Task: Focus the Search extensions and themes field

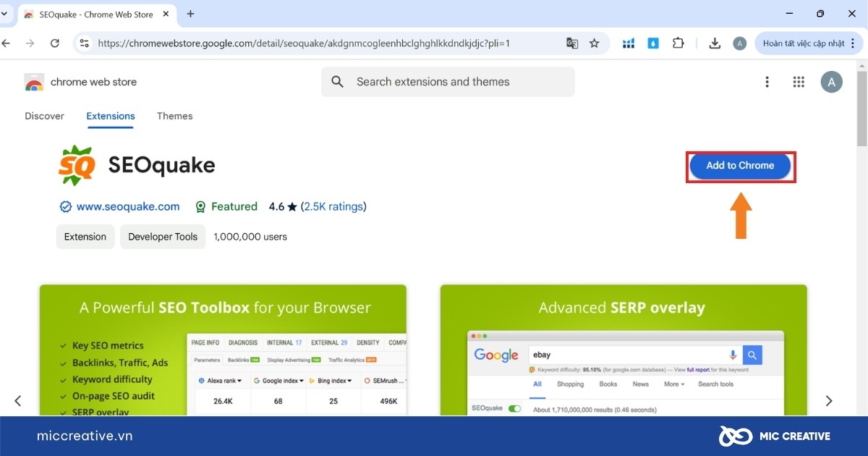Action: (448, 82)
